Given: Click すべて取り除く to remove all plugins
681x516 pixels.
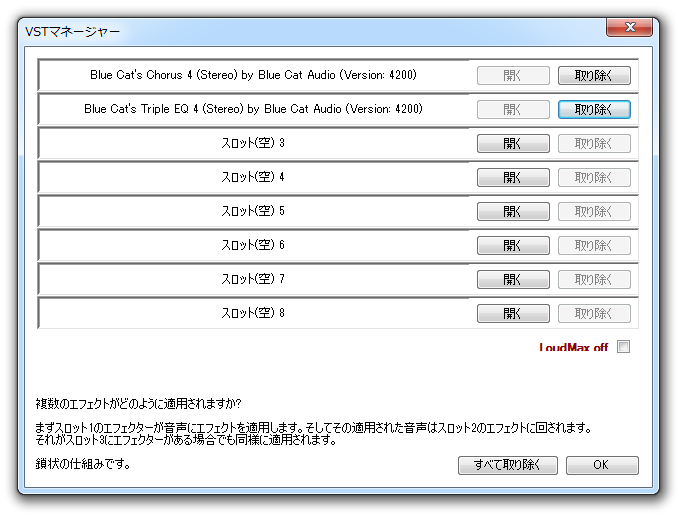Looking at the screenshot, I should pyautogui.click(x=508, y=465).
